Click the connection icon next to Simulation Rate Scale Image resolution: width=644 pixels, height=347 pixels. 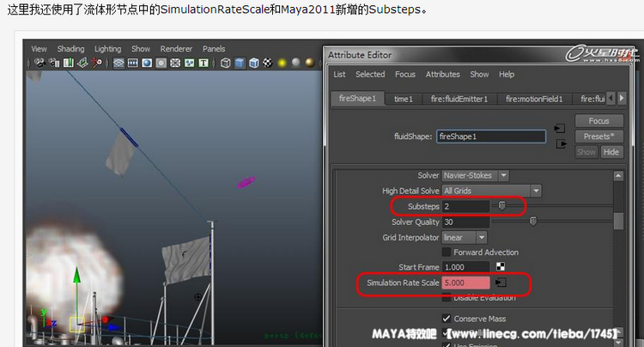[501, 283]
